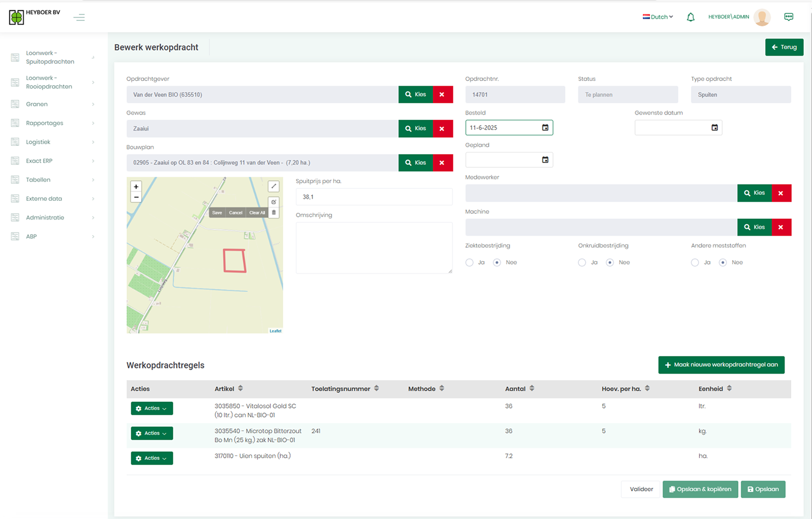Click Maak nieuwe werkopdrachtregel aan button
This screenshot has height=519, width=812.
click(721, 365)
